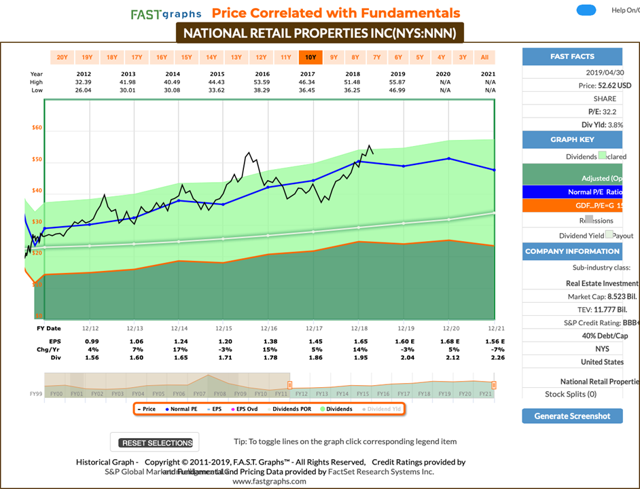Click the right timeline range handle
640x489 pixels.
pyautogui.click(x=494, y=385)
